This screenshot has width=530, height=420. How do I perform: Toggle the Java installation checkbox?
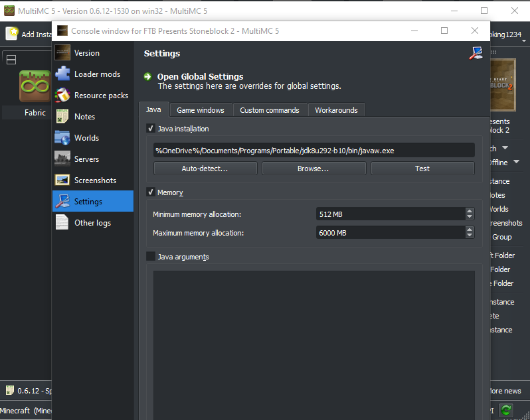coord(150,128)
